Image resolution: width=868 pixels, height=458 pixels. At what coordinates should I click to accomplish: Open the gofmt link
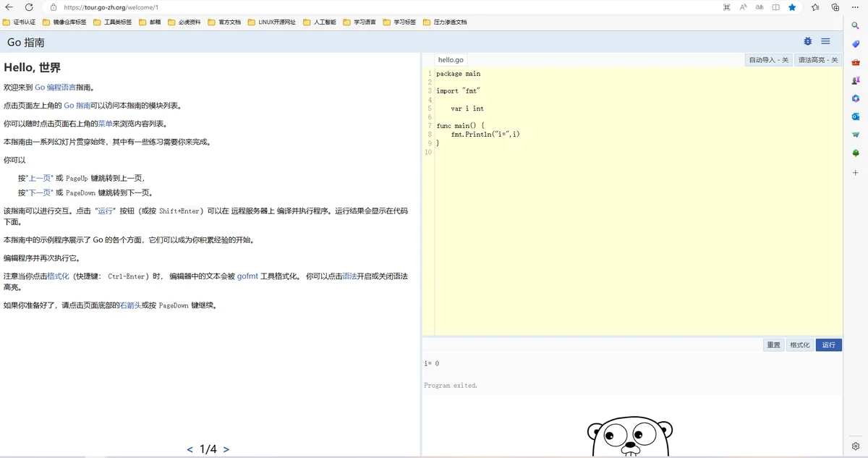(247, 276)
